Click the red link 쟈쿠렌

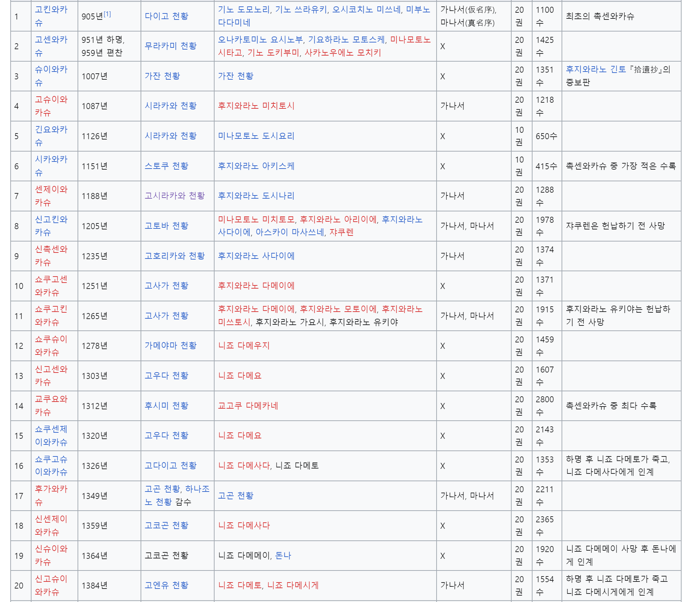(341, 232)
